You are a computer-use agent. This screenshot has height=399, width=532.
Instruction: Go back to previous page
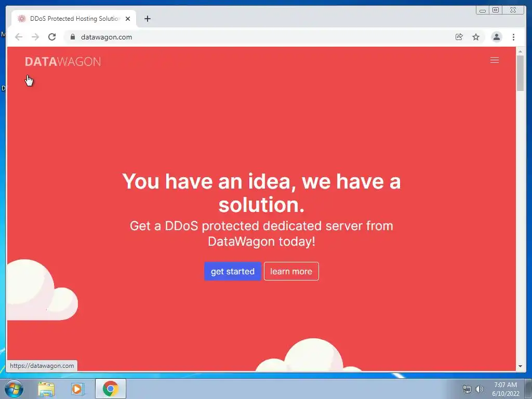click(x=19, y=37)
